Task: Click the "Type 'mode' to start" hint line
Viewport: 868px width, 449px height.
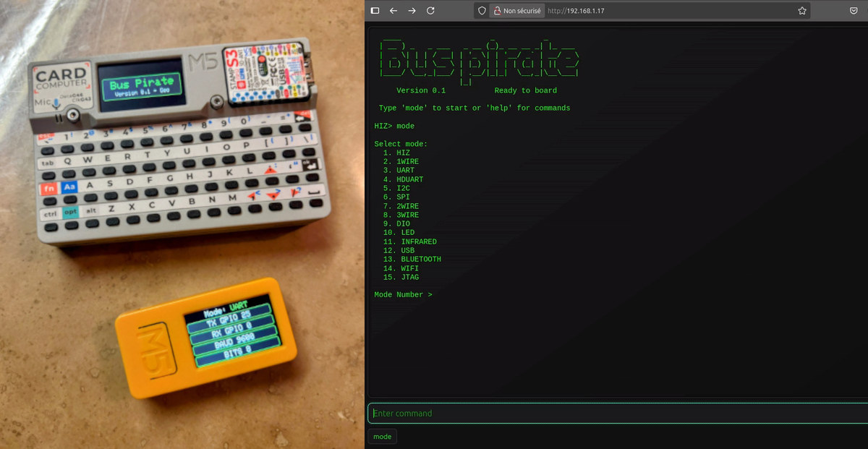Action: 475,108
